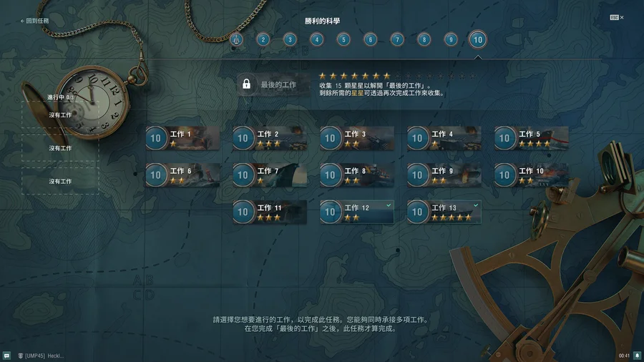Pick 工作 11 three-star task
Viewport: 644px width, 362px height.
[x=270, y=212]
